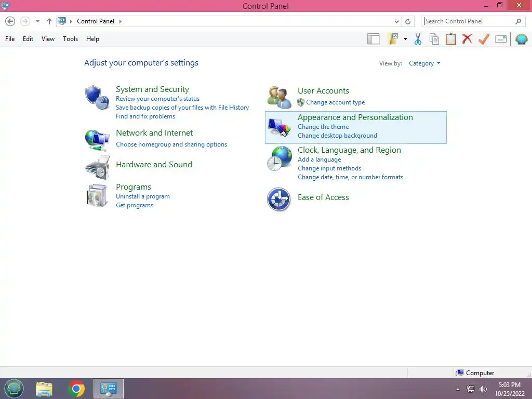The image size is (532, 399).
Task: Open Clock, Language, and Region category
Action: [x=349, y=150]
